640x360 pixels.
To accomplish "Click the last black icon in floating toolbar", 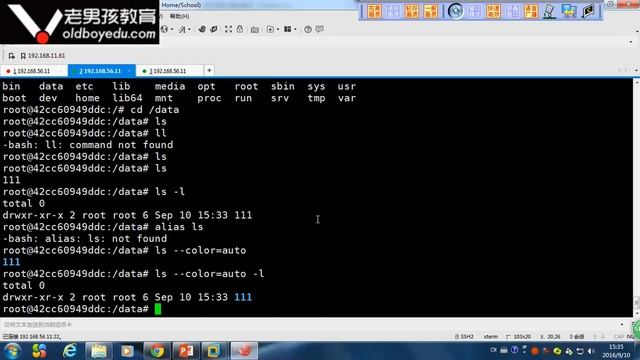I will 588,11.
